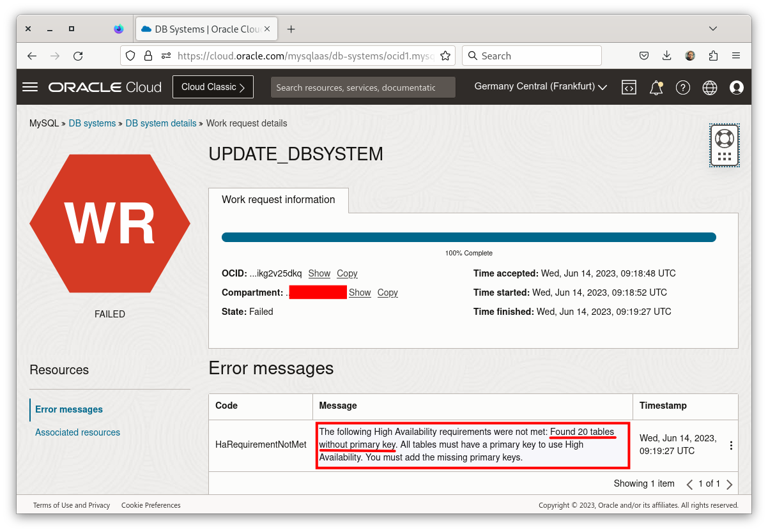The height and width of the screenshot is (532, 768).
Task: Click the Cloud Classic button
Action: (x=213, y=87)
